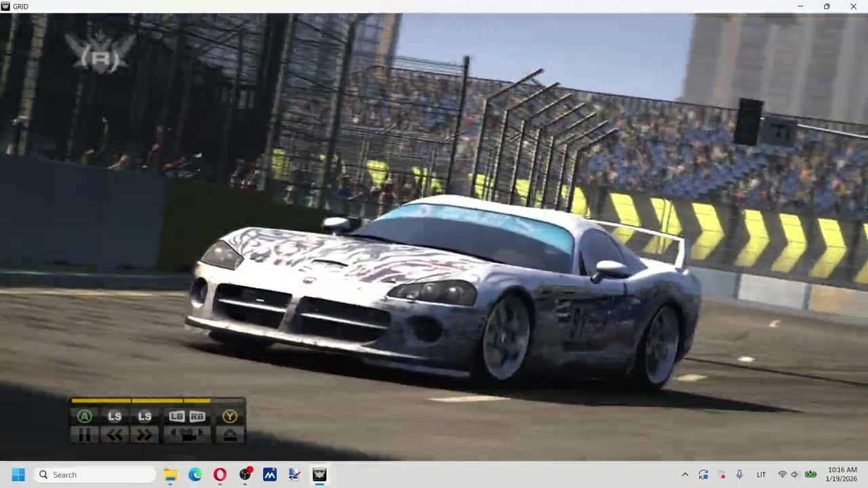Minimize the GRID window
Screen dimensions: 868x488
(x=800, y=6)
